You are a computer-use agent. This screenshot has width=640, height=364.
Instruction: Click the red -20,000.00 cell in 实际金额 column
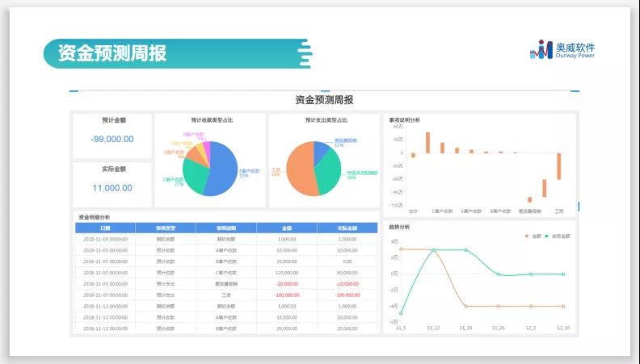tap(347, 284)
